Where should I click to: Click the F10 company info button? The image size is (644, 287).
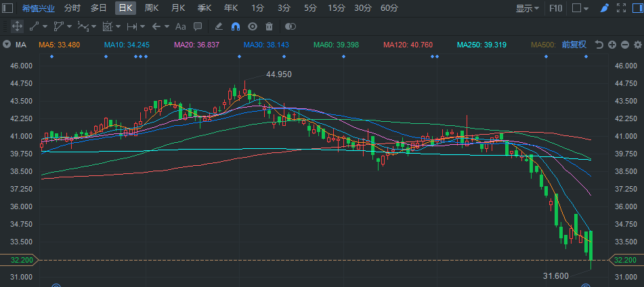[x=555, y=8]
